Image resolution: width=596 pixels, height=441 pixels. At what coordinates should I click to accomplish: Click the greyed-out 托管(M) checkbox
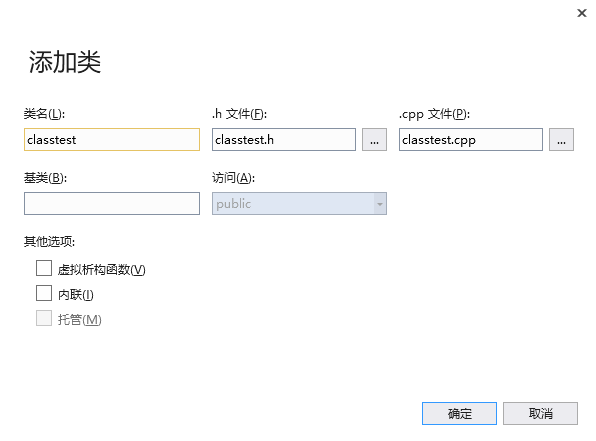point(44,318)
